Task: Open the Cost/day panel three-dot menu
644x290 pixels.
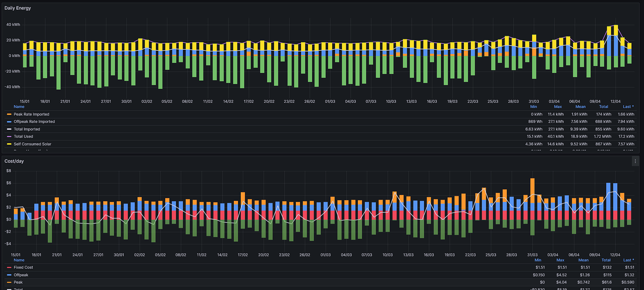Action: [635, 161]
